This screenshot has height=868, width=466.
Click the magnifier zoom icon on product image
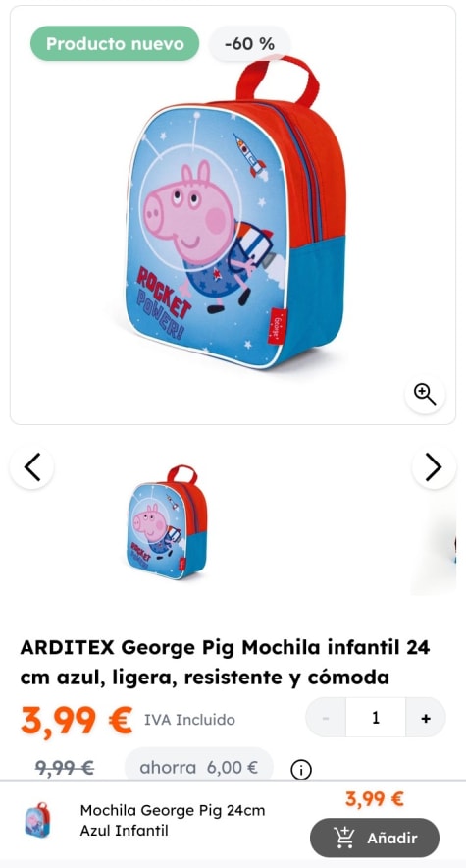point(425,394)
